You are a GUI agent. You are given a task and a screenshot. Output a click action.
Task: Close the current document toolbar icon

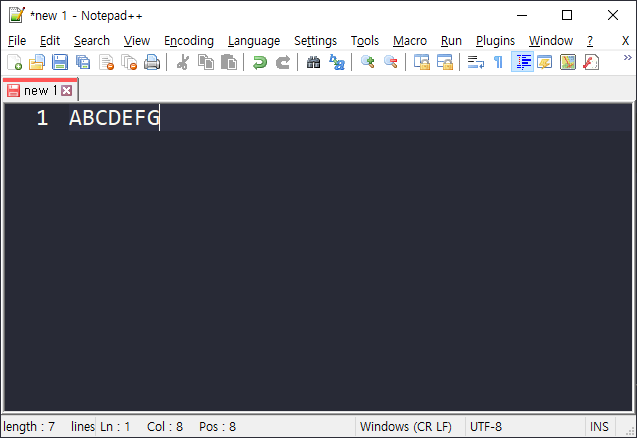(106, 63)
